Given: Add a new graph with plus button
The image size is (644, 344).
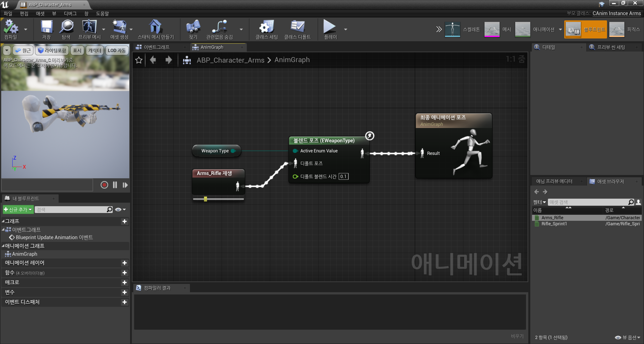Looking at the screenshot, I should click(124, 221).
